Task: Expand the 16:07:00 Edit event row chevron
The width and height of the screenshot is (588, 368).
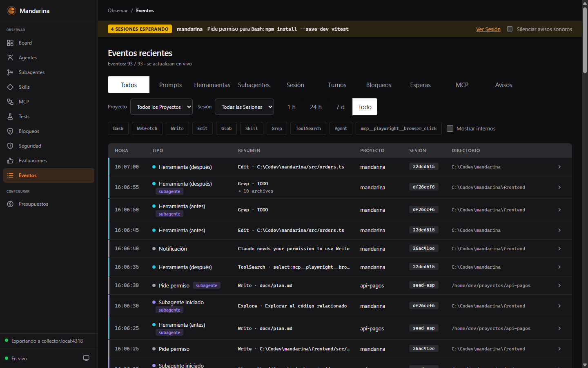Action: tap(559, 167)
